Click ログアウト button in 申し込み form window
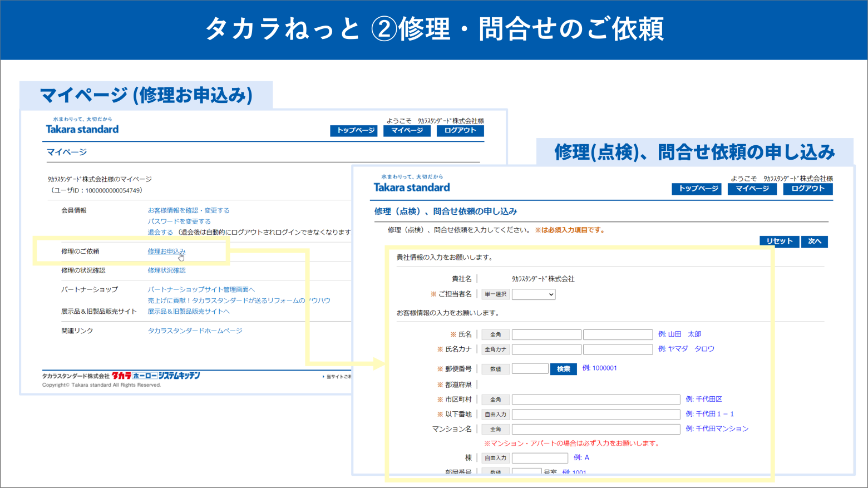 point(808,189)
